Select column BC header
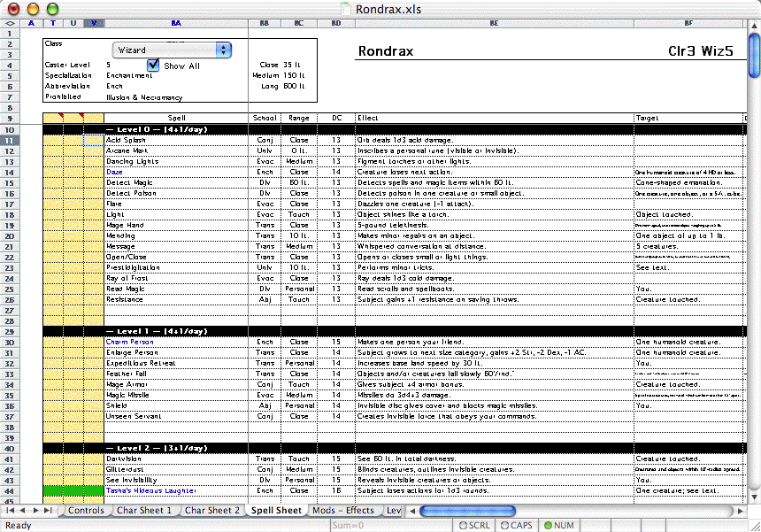This screenshot has width=761, height=532. 299,23
